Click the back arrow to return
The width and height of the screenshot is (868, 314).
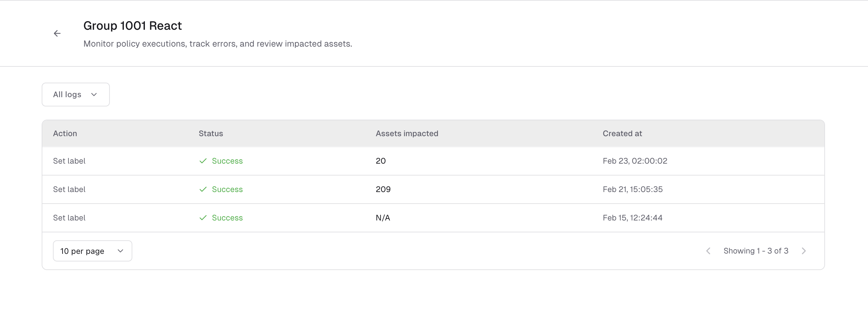(57, 33)
